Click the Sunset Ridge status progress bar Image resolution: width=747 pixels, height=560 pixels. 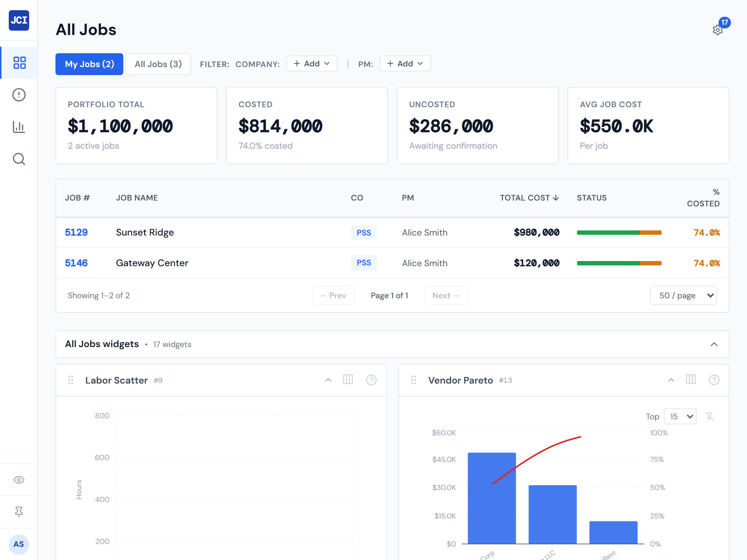619,233
